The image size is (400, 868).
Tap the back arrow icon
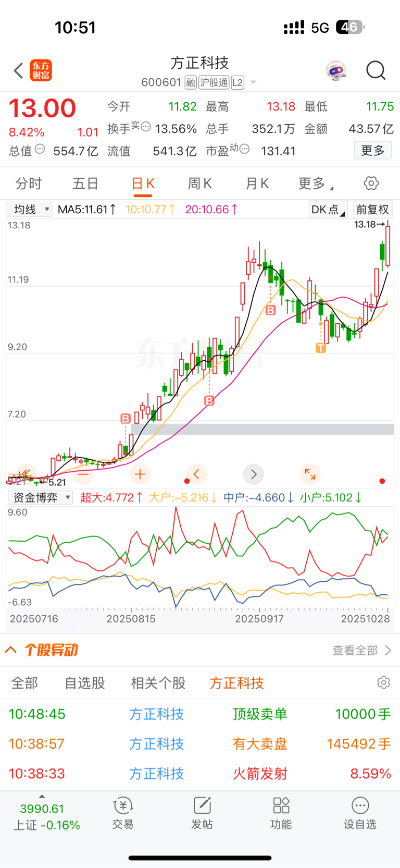(18, 70)
